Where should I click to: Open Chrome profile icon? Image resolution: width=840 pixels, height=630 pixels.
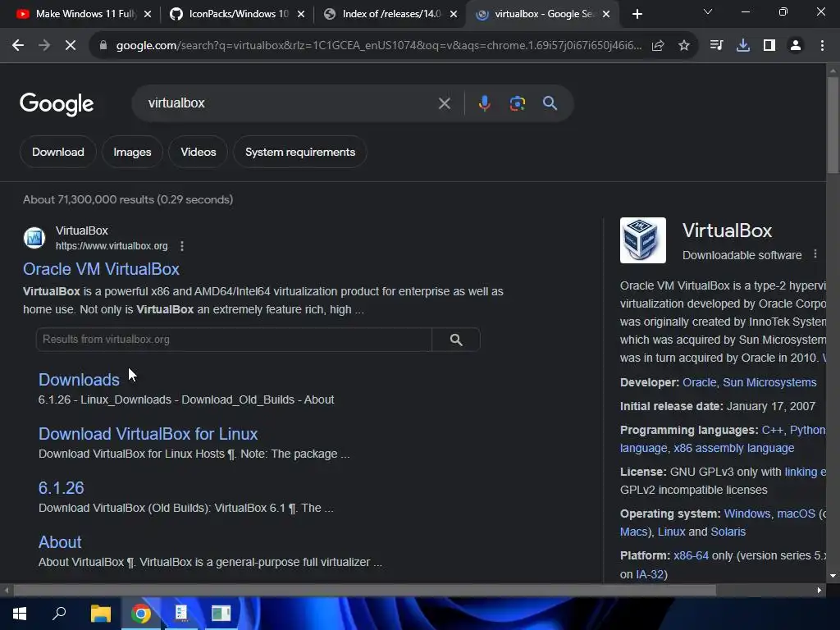coord(796,46)
